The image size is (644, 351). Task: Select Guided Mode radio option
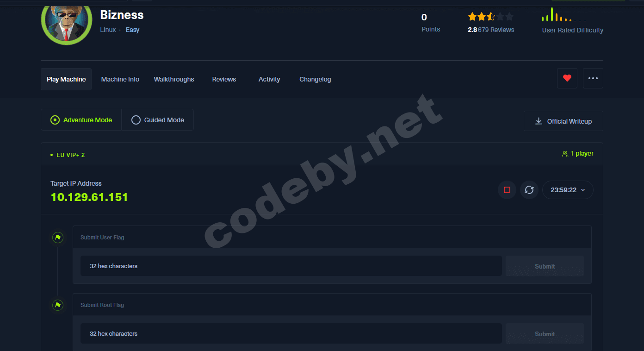(x=158, y=120)
